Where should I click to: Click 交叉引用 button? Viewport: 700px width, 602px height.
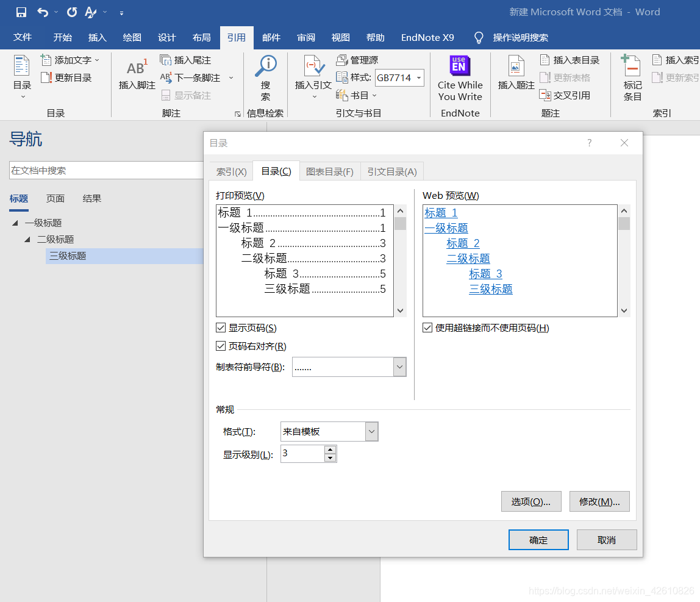coord(565,95)
